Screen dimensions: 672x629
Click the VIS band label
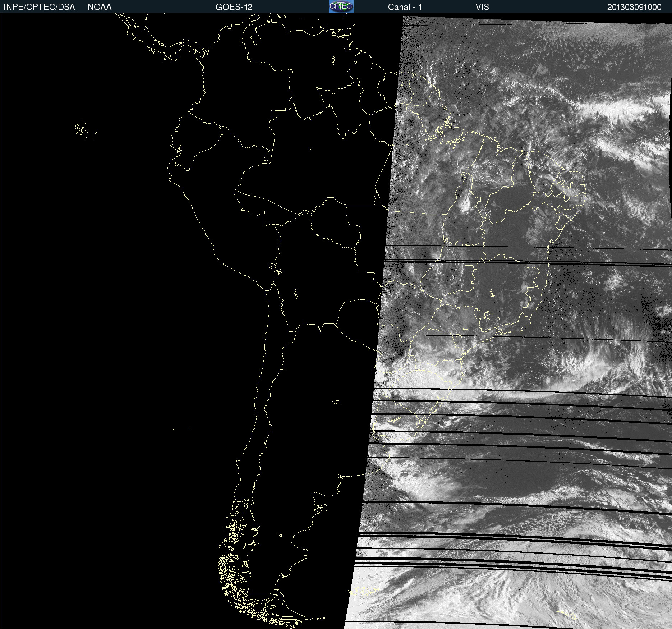[482, 7]
